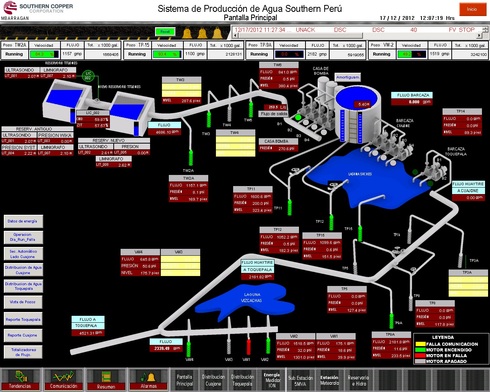Click the first yellow alarm bell

[187, 33]
